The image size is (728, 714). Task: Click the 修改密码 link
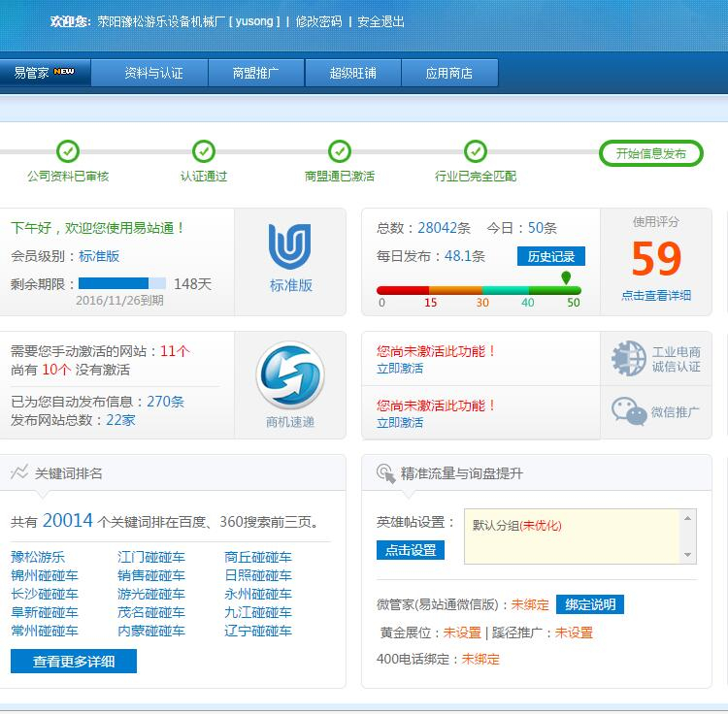pos(319,21)
